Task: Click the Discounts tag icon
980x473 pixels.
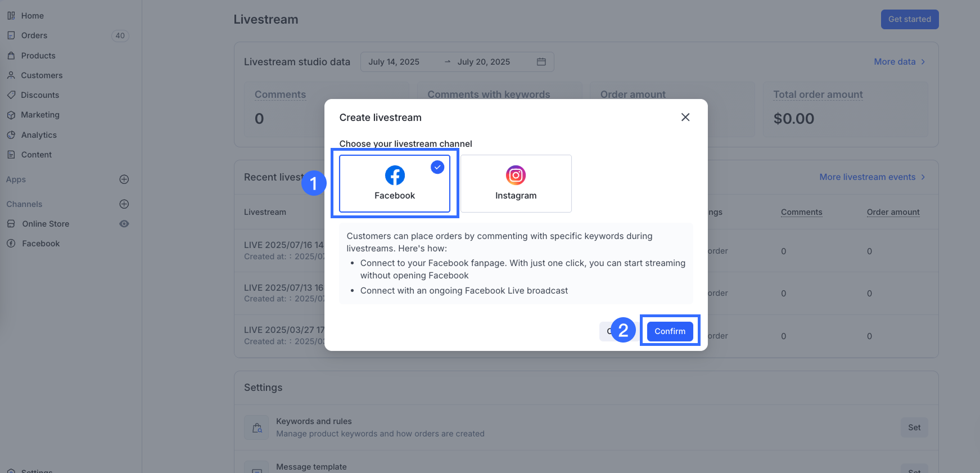Action: 11,95
